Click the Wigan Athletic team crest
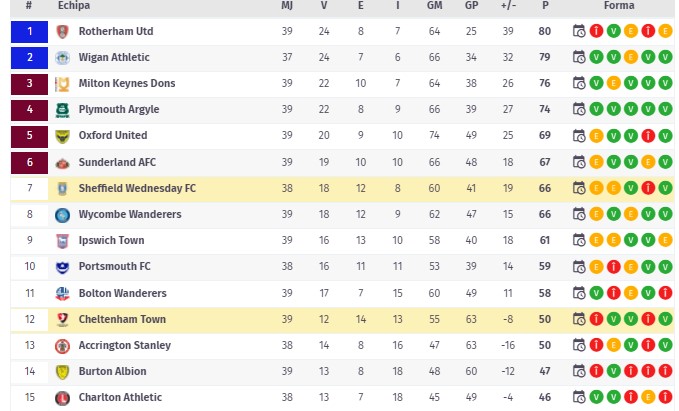Viewport: 679px width, 411px height. [x=63, y=57]
